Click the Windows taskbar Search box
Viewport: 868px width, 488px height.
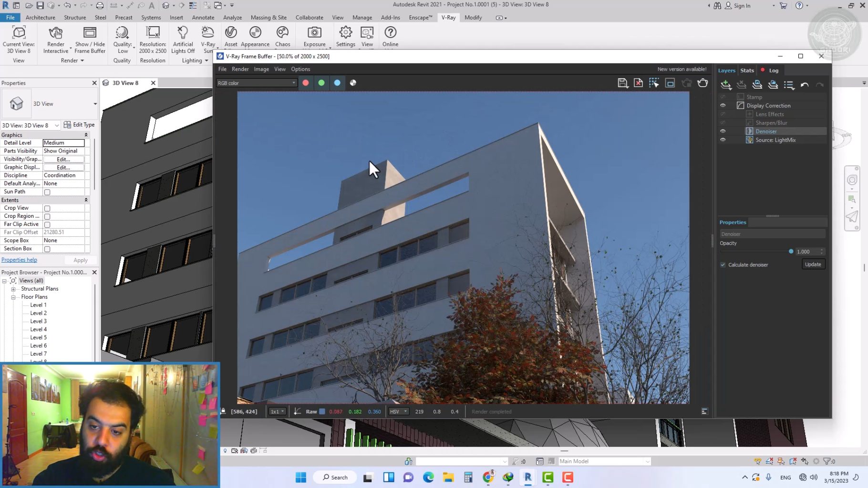point(335,478)
